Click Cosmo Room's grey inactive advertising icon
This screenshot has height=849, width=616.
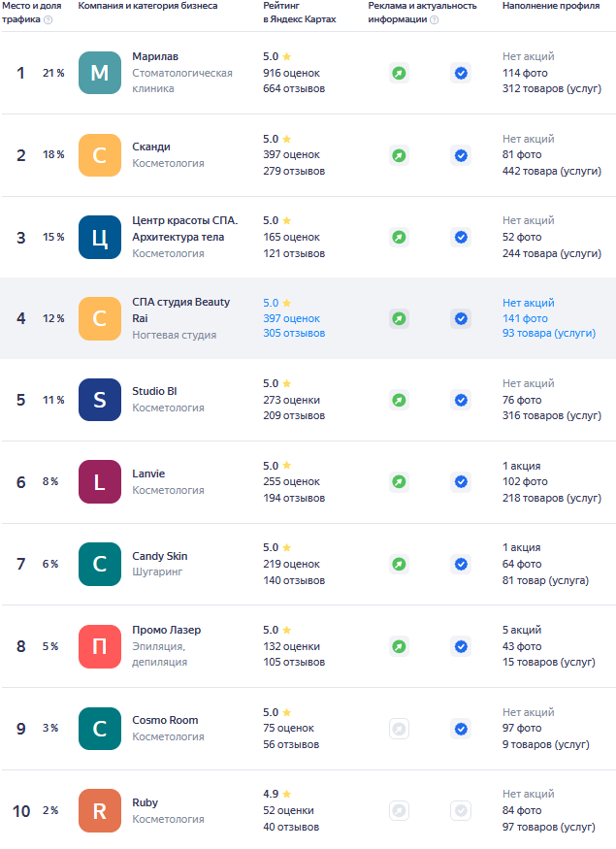pos(399,729)
